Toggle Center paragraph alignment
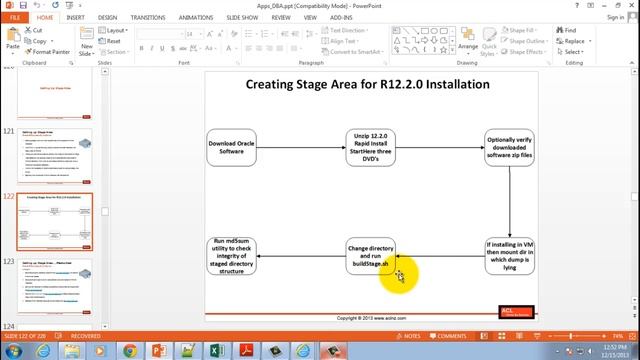The height and width of the screenshot is (360, 640). (x=259, y=48)
